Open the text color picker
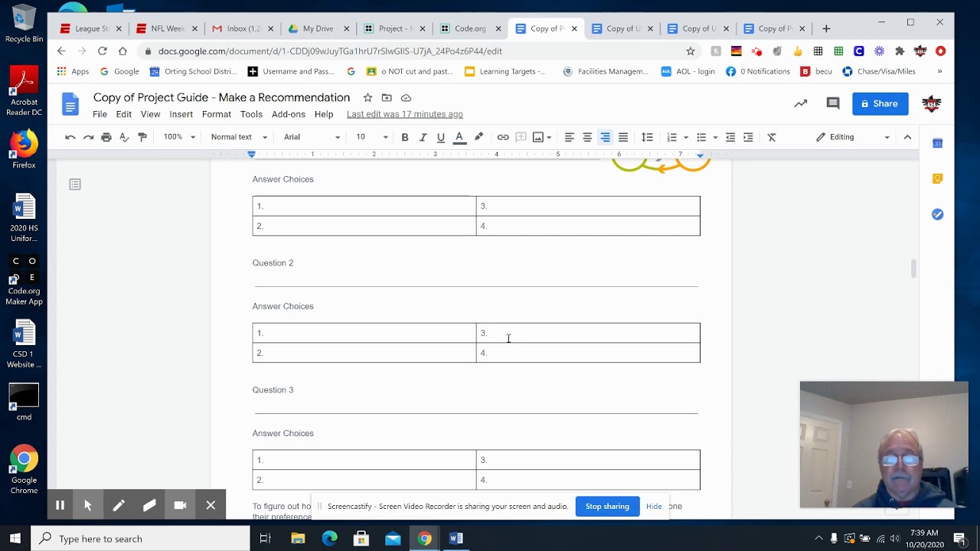Viewport: 980px width, 551px height. [459, 137]
